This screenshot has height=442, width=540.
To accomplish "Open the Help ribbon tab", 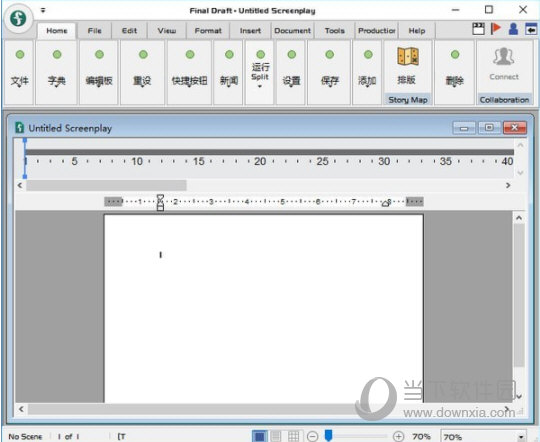I will (417, 31).
